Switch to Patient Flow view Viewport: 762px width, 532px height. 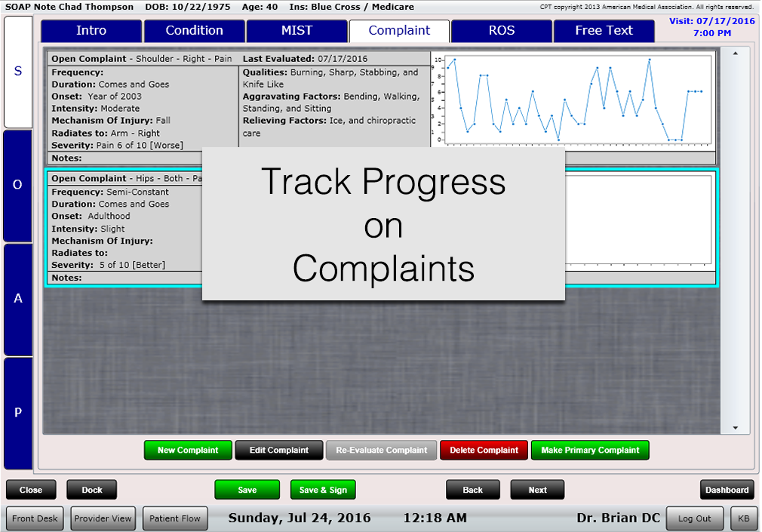click(175, 518)
